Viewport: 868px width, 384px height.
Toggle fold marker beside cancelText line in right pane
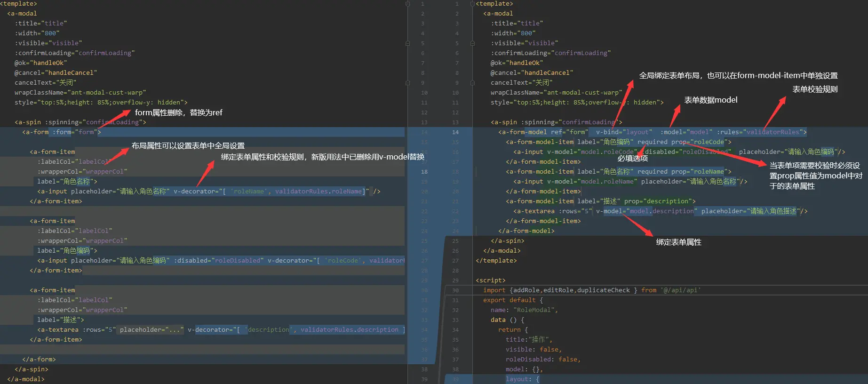pyautogui.click(x=472, y=83)
